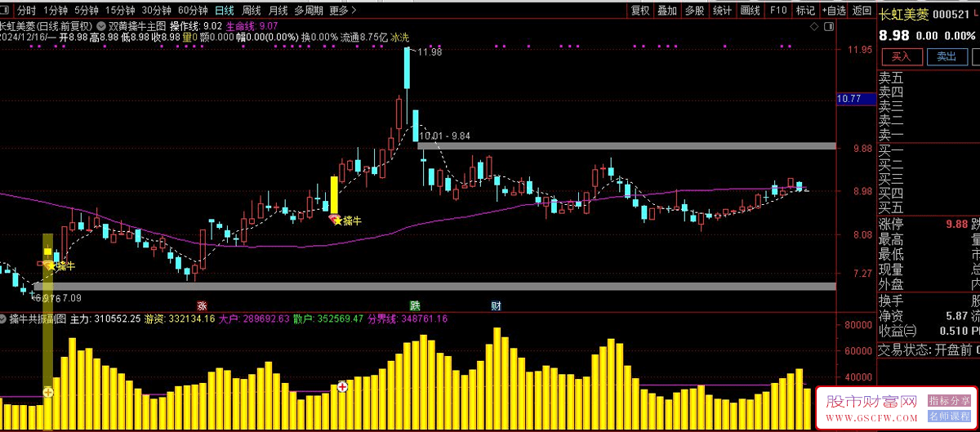Toggle the side panel icon at chart top right
This screenshot has width=980, height=432.
(830, 26)
